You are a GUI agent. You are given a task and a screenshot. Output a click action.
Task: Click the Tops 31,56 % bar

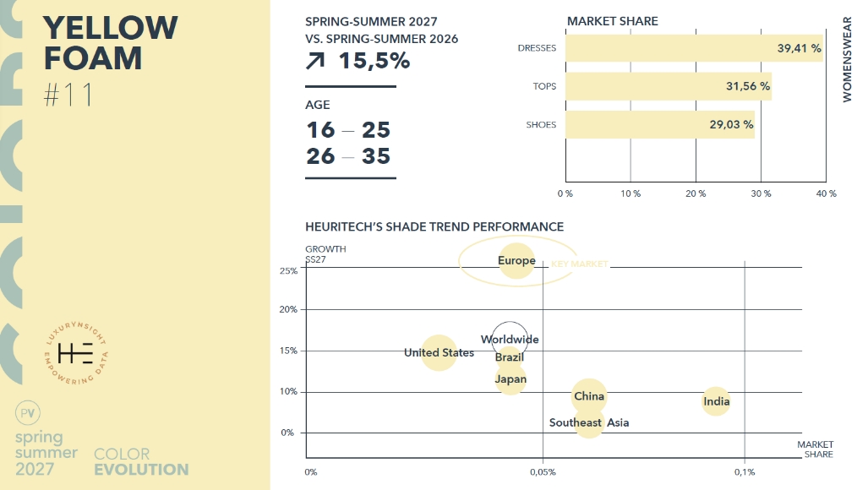coord(668,86)
